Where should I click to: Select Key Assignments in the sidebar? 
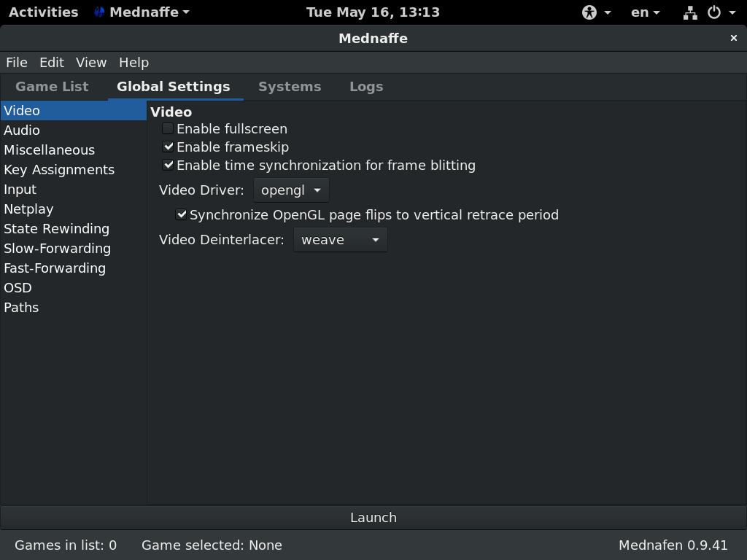point(59,170)
